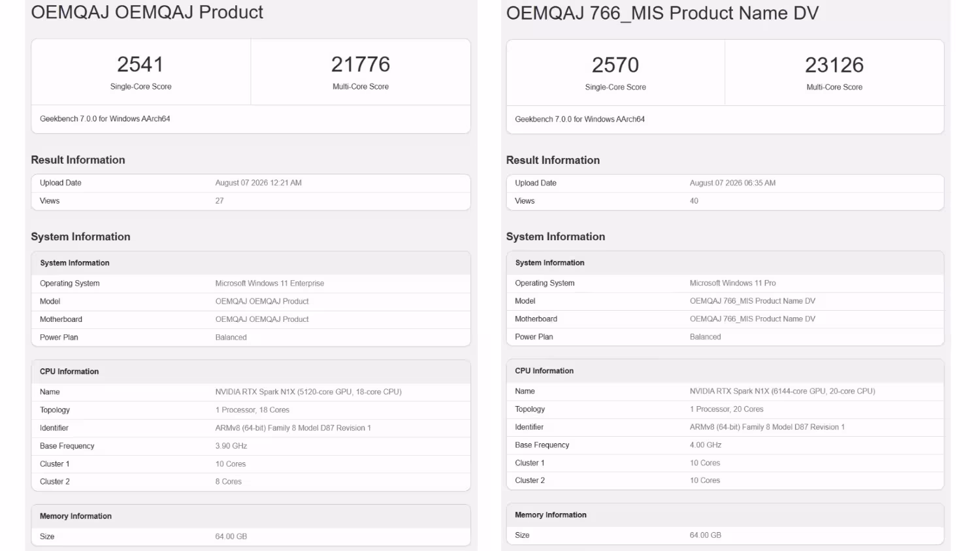980x551 pixels.
Task: Click the 'Upload Date' label beside the 06:35 AM date
Action: (536, 183)
